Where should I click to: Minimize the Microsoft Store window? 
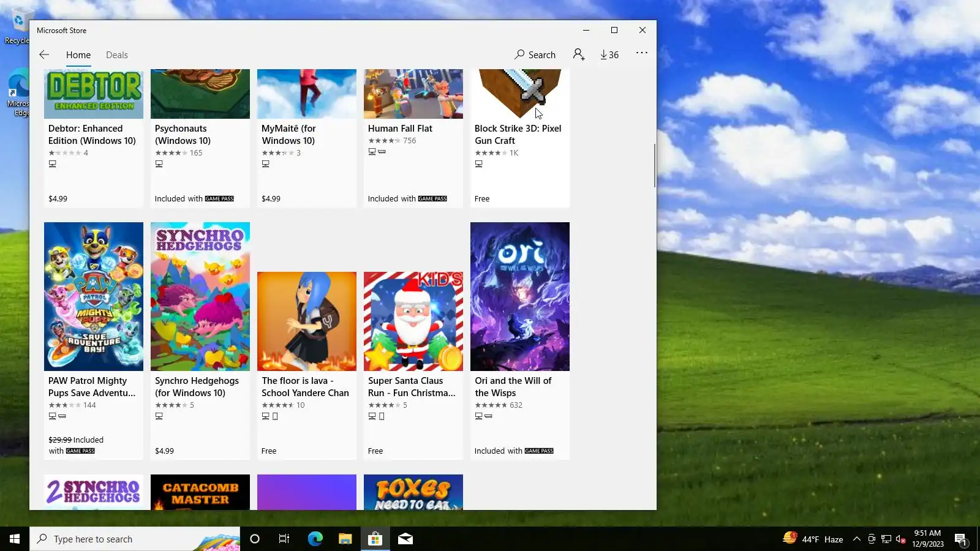pos(586,30)
